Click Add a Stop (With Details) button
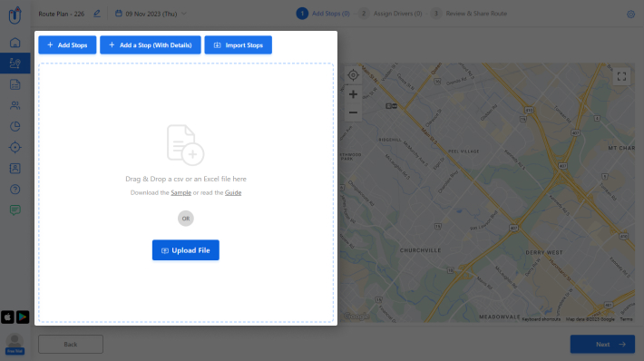The image size is (644, 361). tap(151, 45)
